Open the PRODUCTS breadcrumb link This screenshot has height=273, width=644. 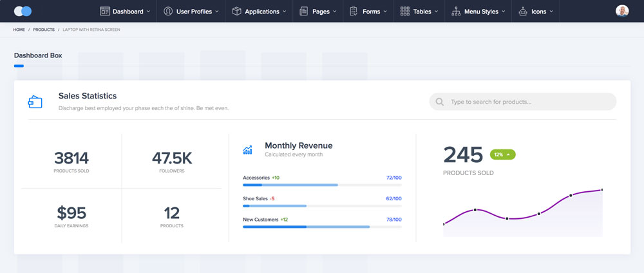tap(44, 30)
